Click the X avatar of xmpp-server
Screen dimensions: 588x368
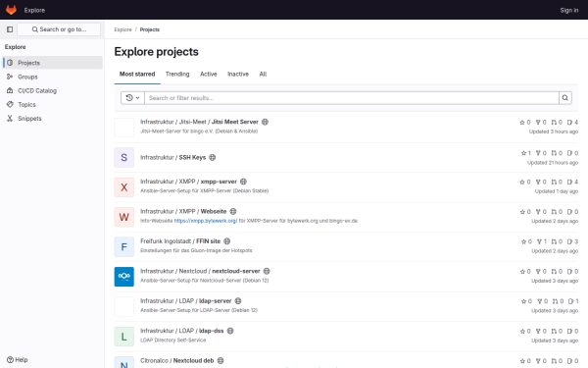124,187
